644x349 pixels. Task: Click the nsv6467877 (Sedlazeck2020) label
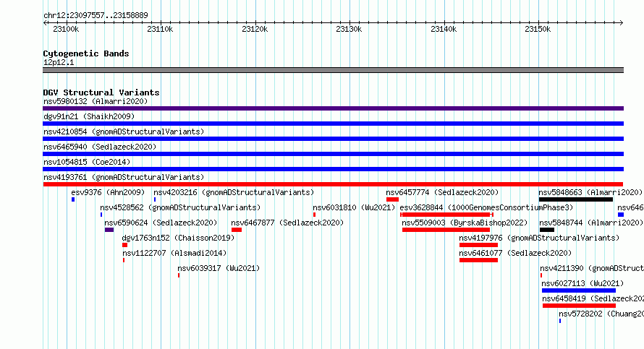[x=287, y=223]
